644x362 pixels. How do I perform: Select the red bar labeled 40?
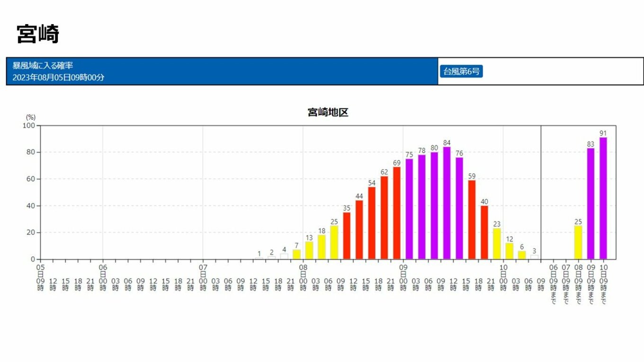(x=484, y=232)
